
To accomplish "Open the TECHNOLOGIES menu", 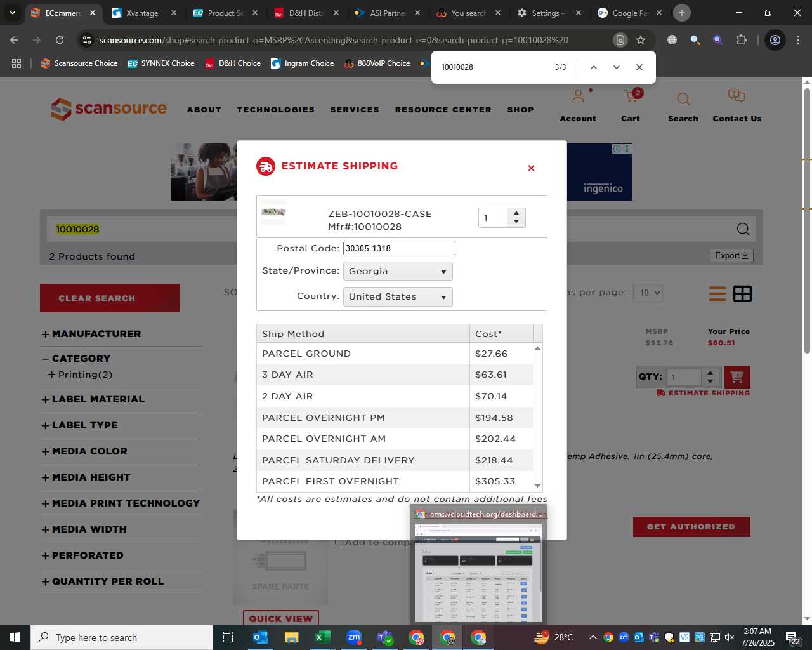I will click(x=275, y=110).
